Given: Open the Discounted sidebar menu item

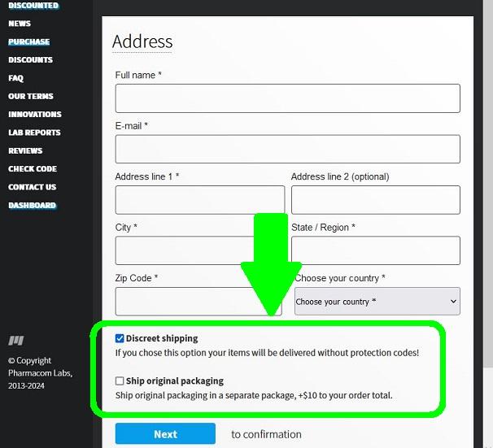Looking at the screenshot, I should tap(33, 6).
